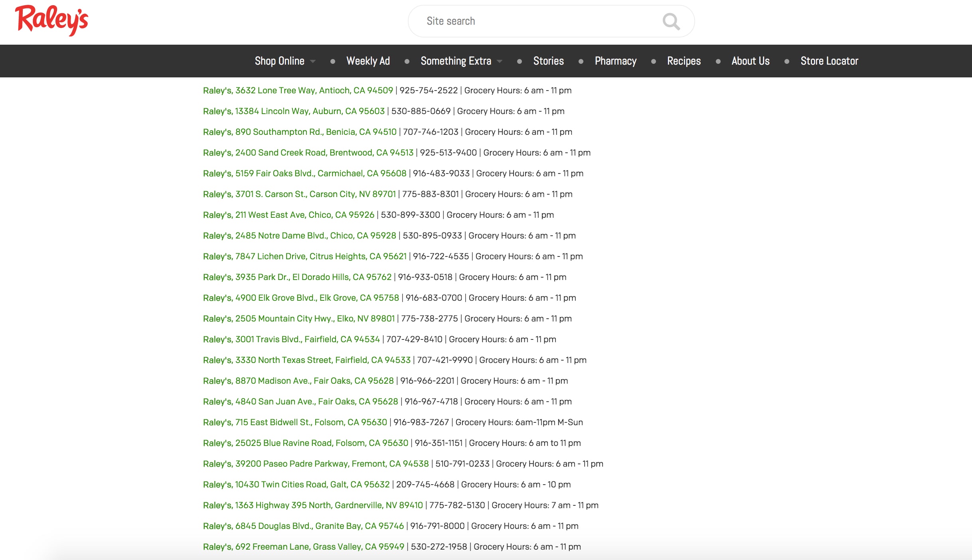Image resolution: width=972 pixels, height=560 pixels.
Task: Click the Elko phone number 775-738-2775
Action: point(430,319)
